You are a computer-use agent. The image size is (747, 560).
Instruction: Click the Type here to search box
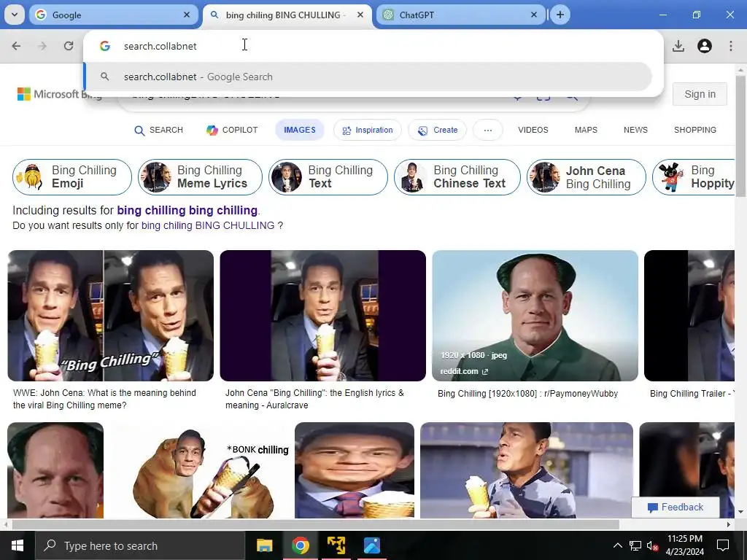[x=140, y=545]
